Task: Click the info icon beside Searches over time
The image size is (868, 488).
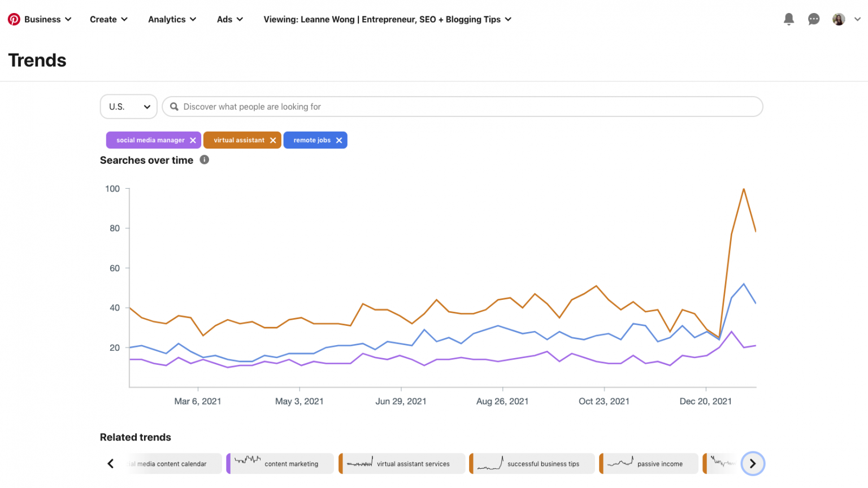Action: click(204, 160)
